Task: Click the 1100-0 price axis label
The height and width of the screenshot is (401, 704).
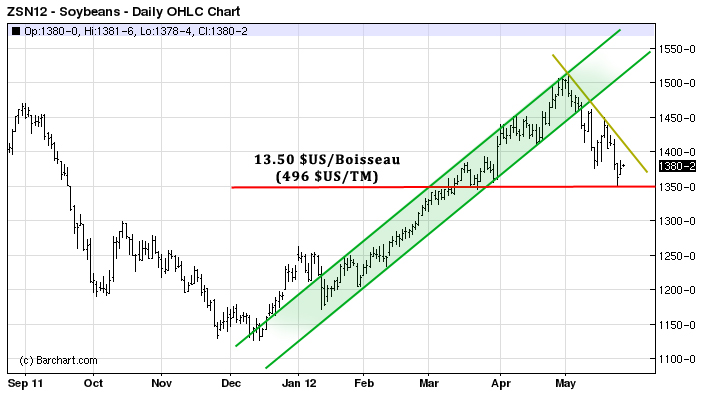Action: 676,359
